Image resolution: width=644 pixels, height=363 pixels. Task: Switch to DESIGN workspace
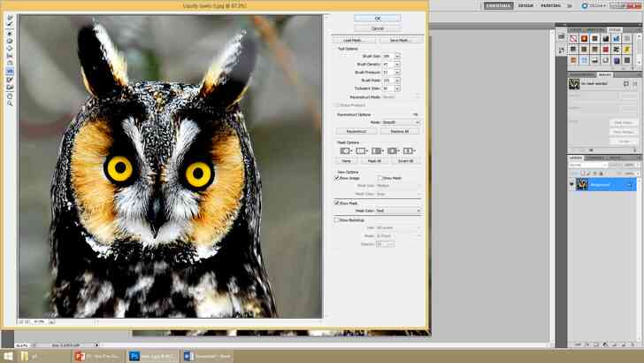[x=525, y=6]
